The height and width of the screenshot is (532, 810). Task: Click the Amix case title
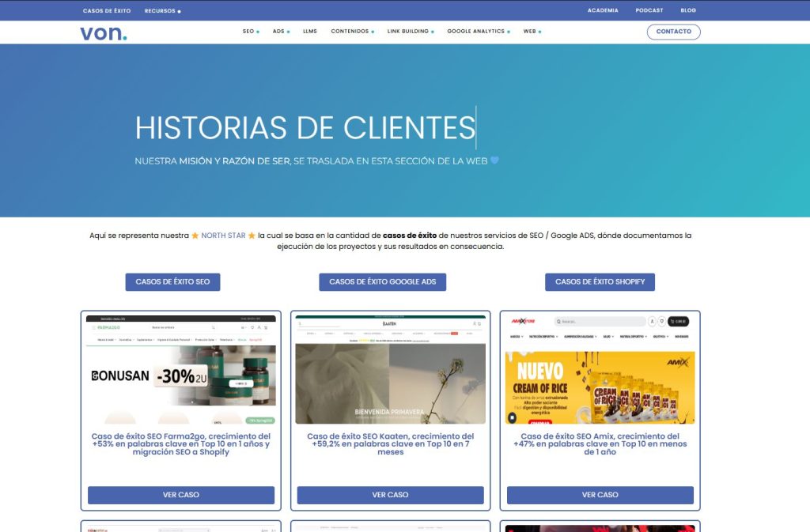point(600,444)
